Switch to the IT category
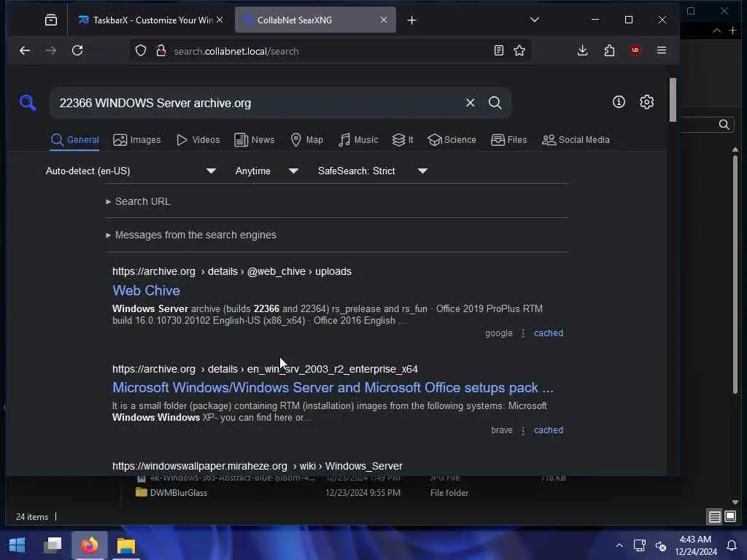 point(403,140)
